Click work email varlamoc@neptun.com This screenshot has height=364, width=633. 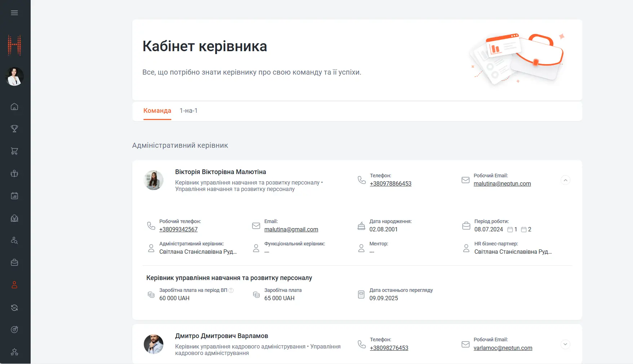pos(503,348)
